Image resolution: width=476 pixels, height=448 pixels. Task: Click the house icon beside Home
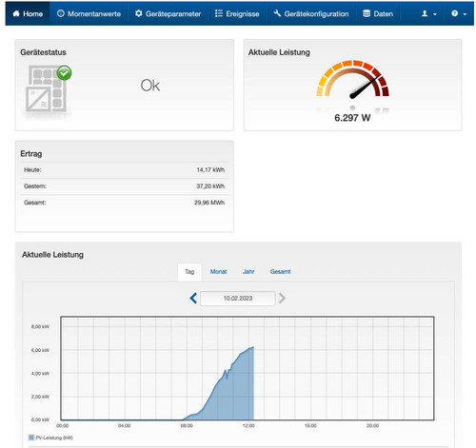click(16, 13)
